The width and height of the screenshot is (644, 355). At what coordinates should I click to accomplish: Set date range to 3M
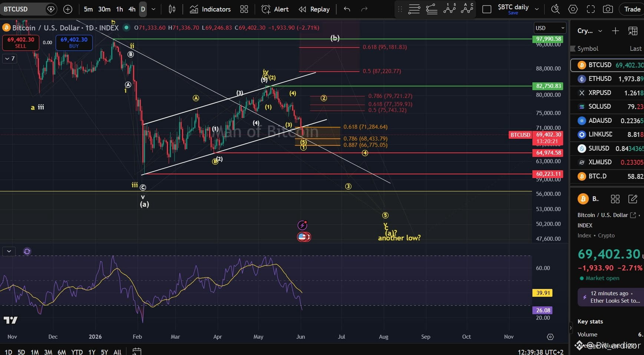48,352
